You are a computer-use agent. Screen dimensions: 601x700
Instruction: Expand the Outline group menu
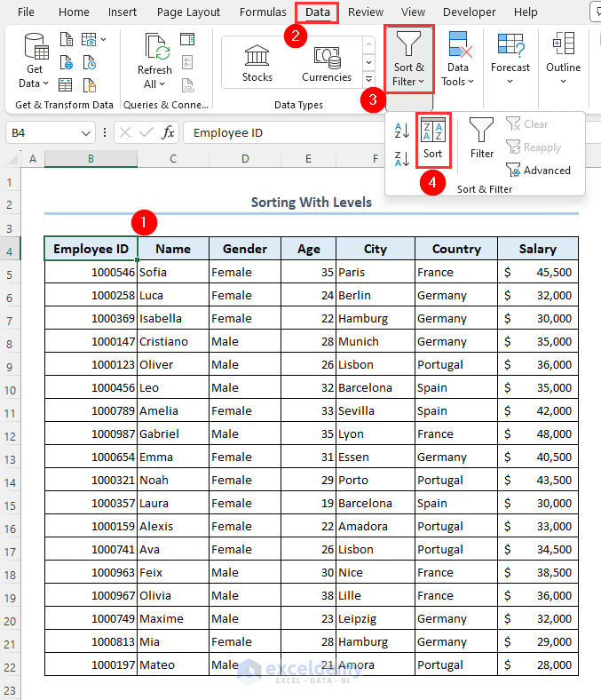(563, 60)
